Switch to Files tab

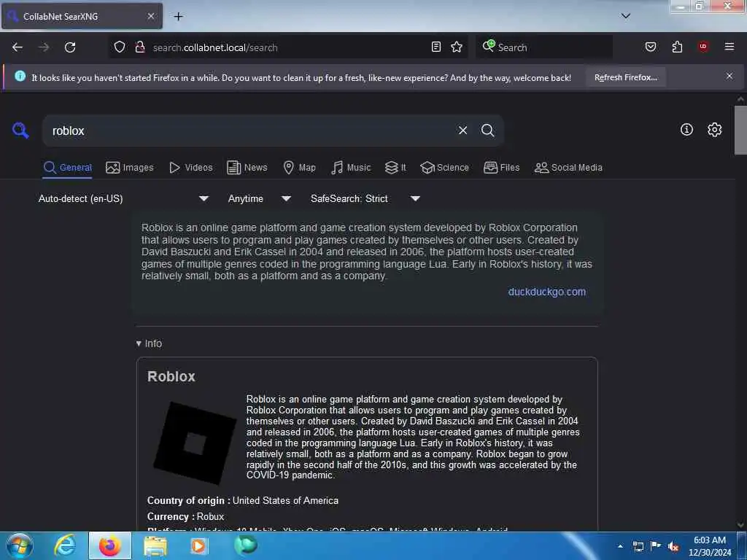pos(502,168)
